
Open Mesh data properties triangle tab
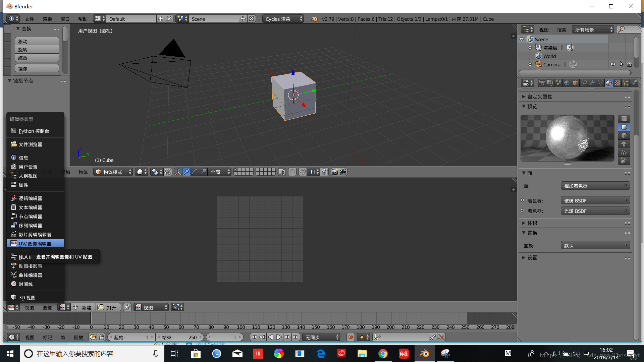pos(600,83)
